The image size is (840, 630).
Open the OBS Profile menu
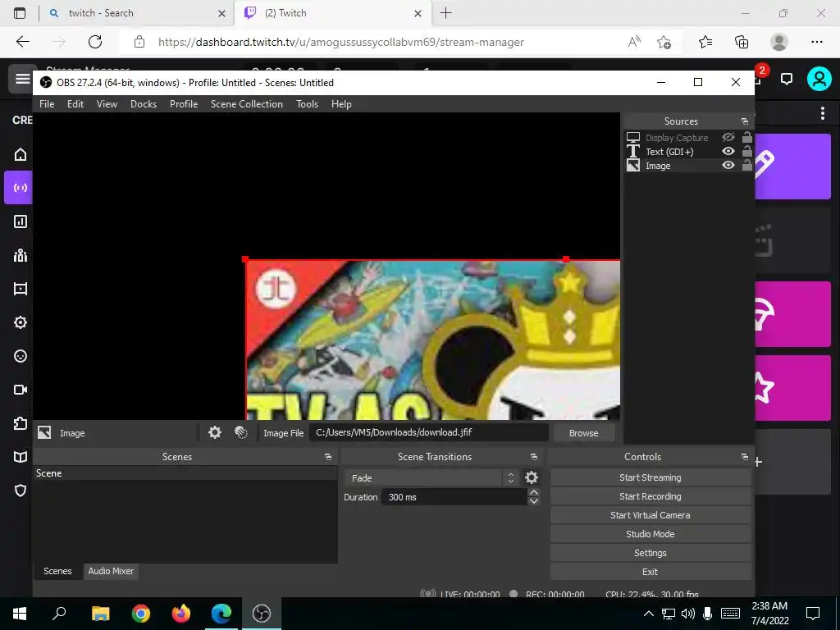pyautogui.click(x=184, y=104)
